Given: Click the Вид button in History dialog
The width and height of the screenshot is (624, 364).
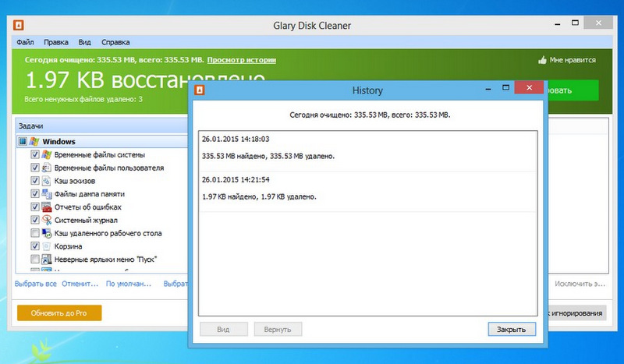Looking at the screenshot, I should point(223,330).
